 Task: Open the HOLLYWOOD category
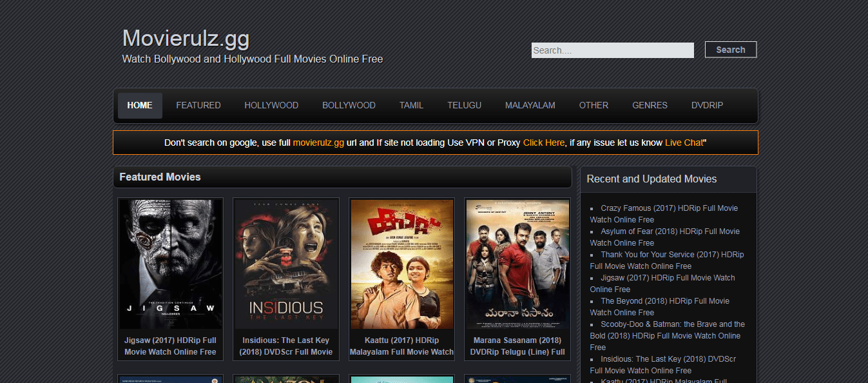(x=271, y=106)
